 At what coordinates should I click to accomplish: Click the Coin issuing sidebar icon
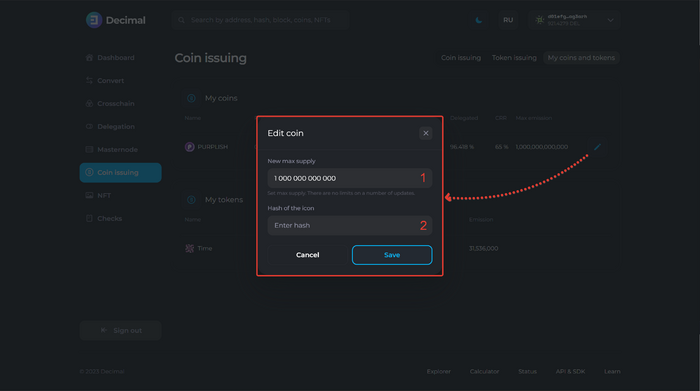(x=89, y=172)
